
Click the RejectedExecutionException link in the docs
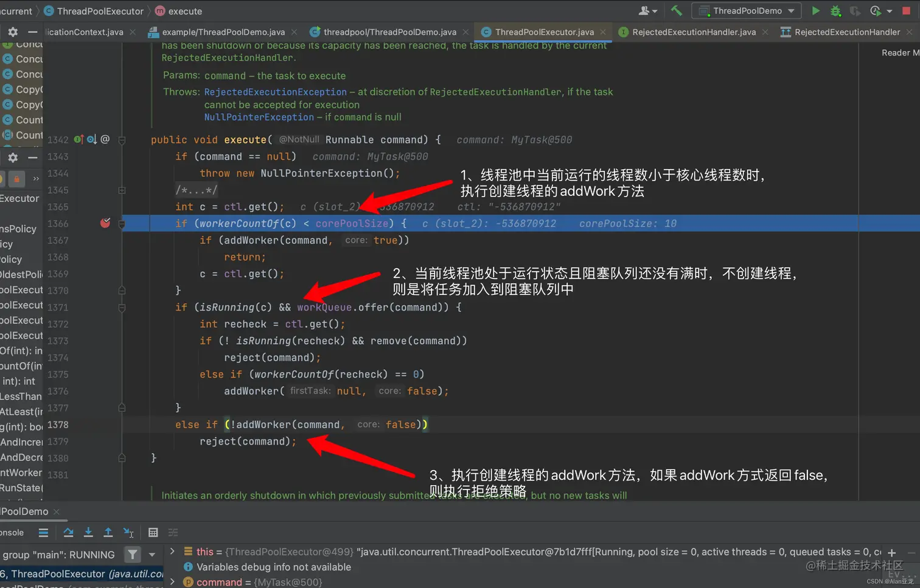(x=275, y=92)
